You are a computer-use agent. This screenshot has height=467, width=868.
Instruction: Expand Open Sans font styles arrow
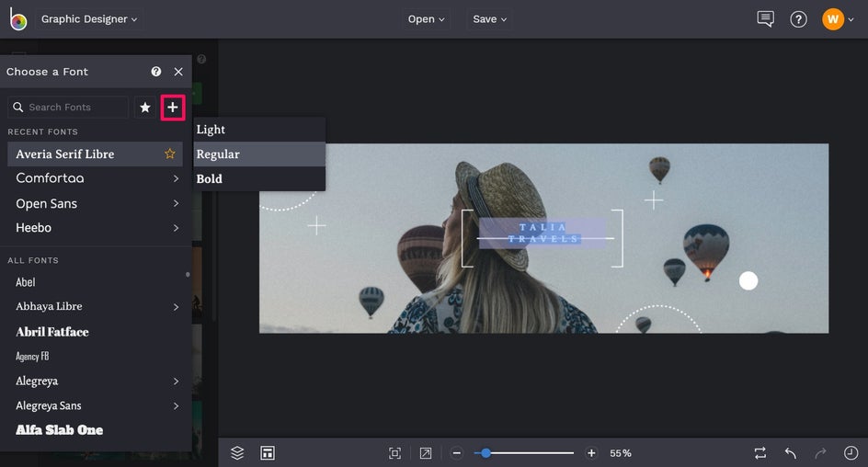point(176,203)
